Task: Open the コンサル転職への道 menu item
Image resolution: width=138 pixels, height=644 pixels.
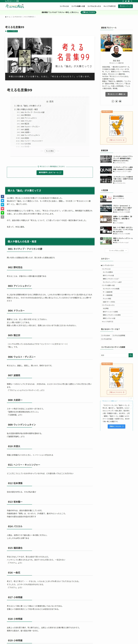Action: pos(78,6)
